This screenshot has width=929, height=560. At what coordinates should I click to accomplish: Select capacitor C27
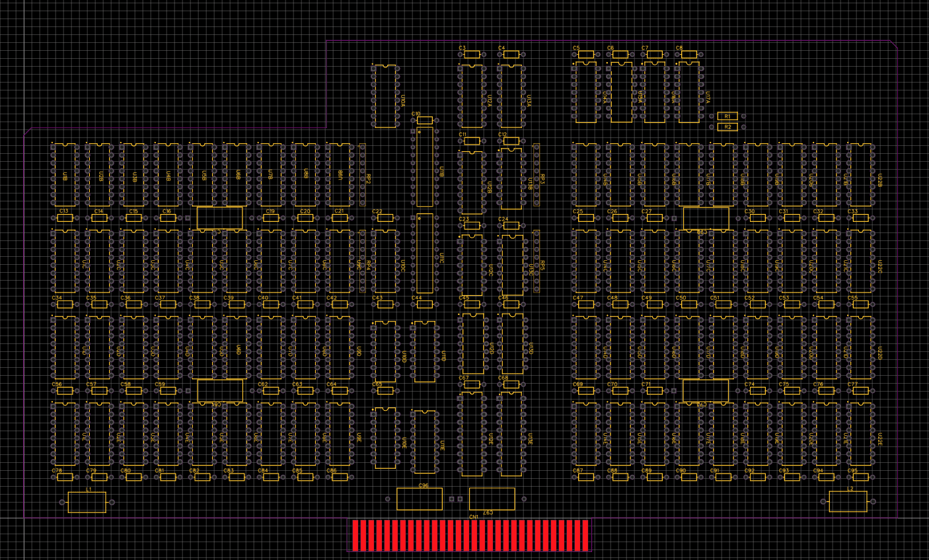(655, 218)
